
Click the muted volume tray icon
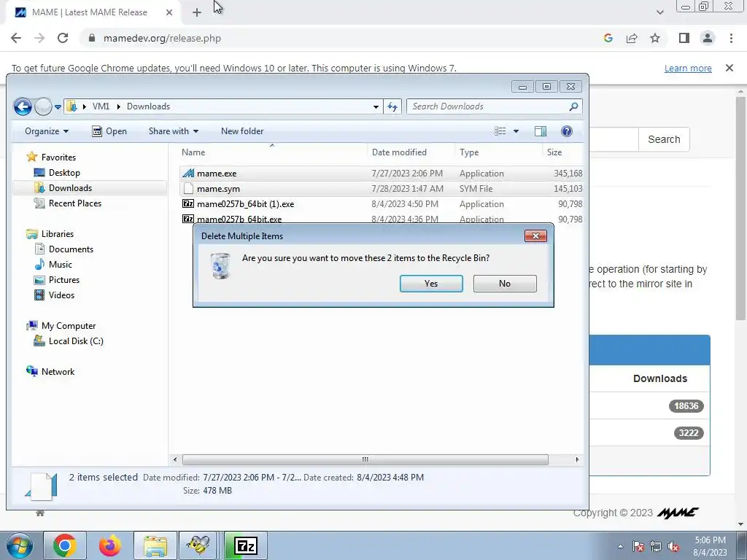pos(673,547)
